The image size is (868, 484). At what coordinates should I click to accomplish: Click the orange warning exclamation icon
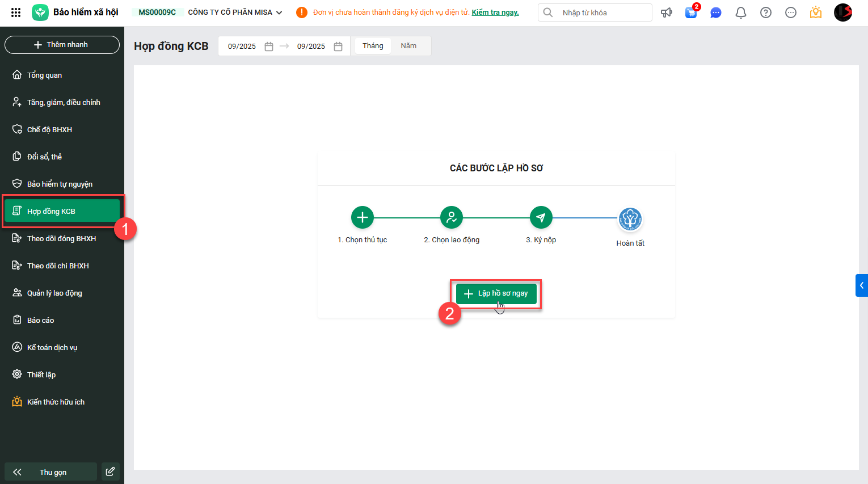[302, 12]
